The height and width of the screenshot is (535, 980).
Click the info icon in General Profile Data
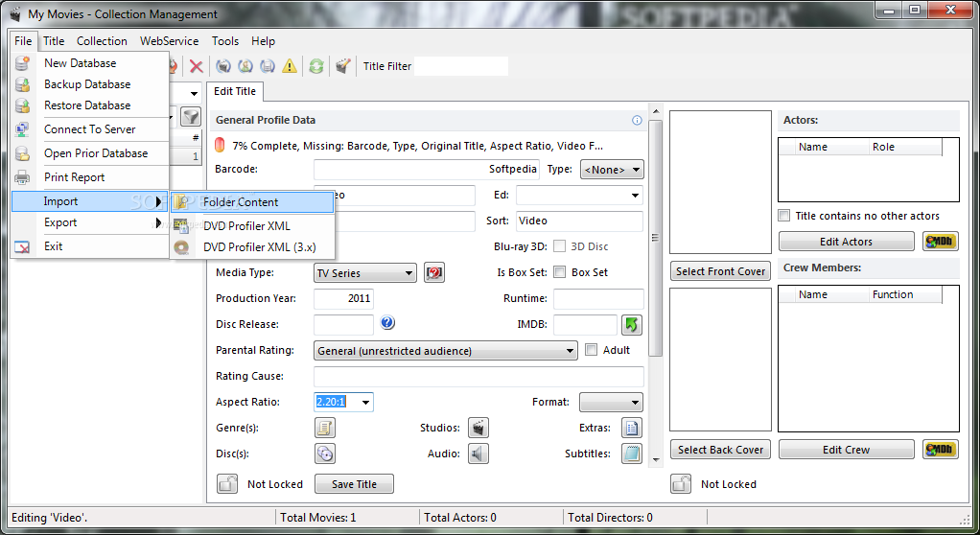coord(637,120)
